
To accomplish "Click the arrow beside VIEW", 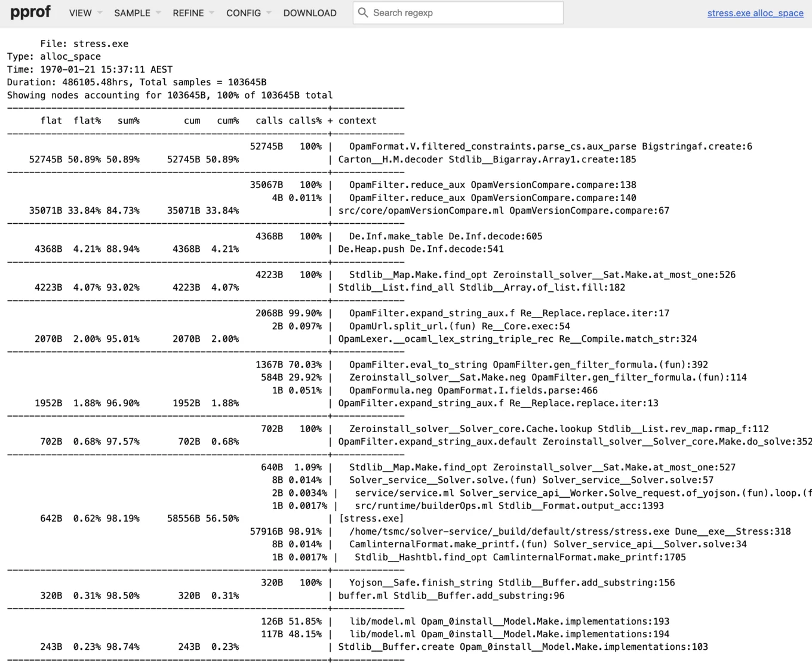I will (100, 13).
